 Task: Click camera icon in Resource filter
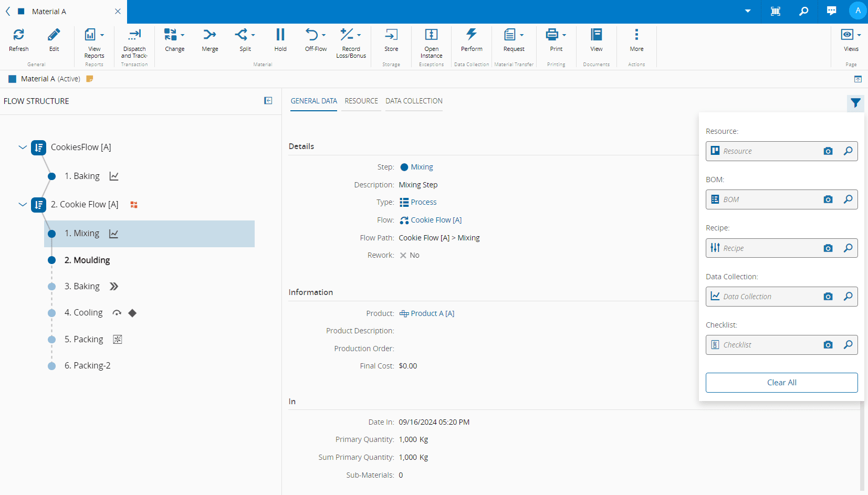point(828,151)
